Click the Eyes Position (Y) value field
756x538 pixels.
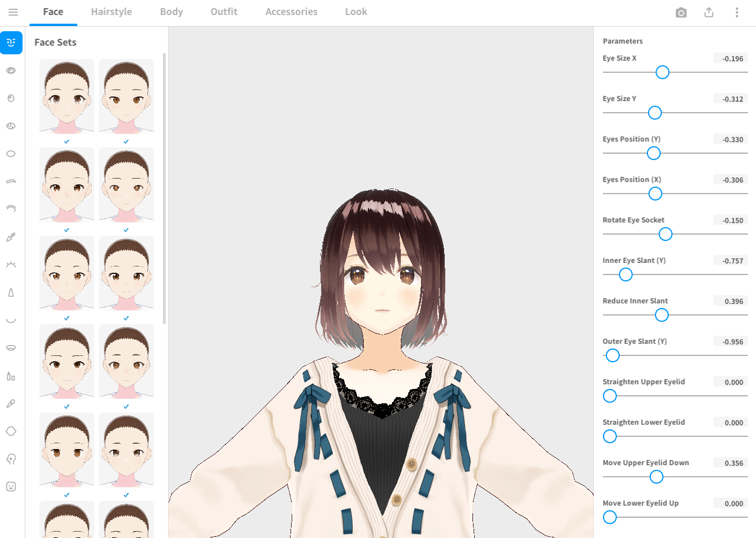[731, 139]
